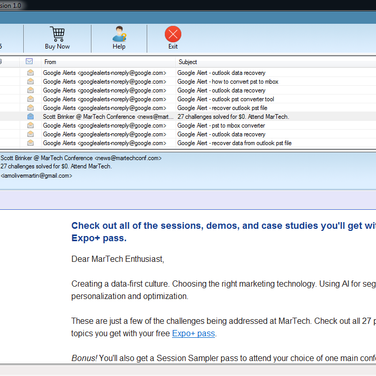Click envelope icon for outlook pst converter tool row
The width and height of the screenshot is (376, 376).
click(x=30, y=99)
